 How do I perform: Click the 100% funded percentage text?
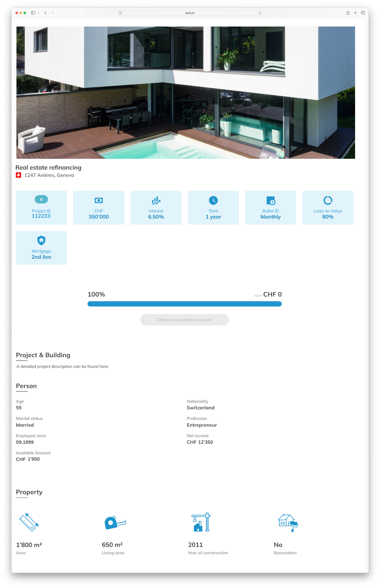click(x=96, y=294)
